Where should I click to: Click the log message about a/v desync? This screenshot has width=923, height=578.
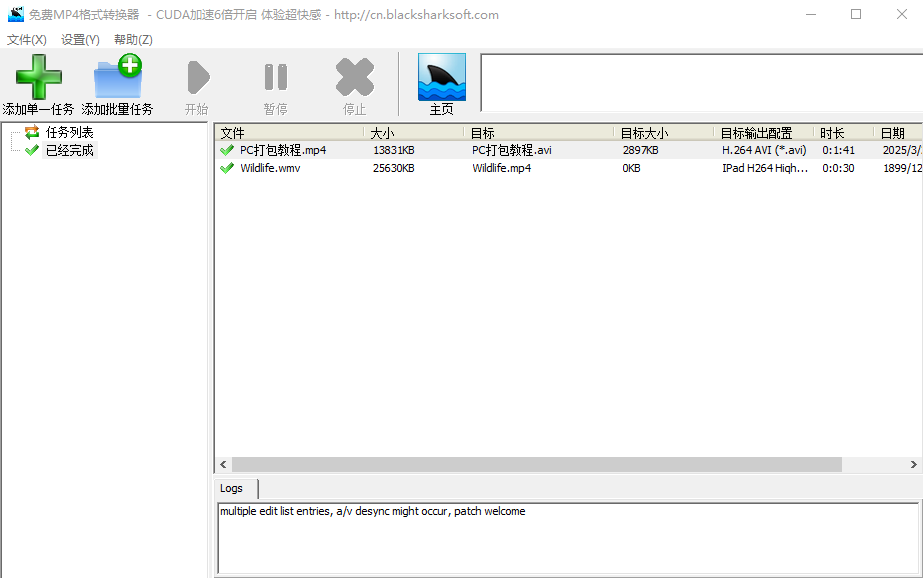[x=373, y=511]
